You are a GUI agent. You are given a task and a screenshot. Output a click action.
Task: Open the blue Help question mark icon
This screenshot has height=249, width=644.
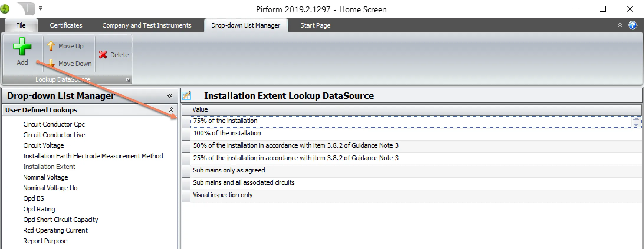pyautogui.click(x=632, y=25)
